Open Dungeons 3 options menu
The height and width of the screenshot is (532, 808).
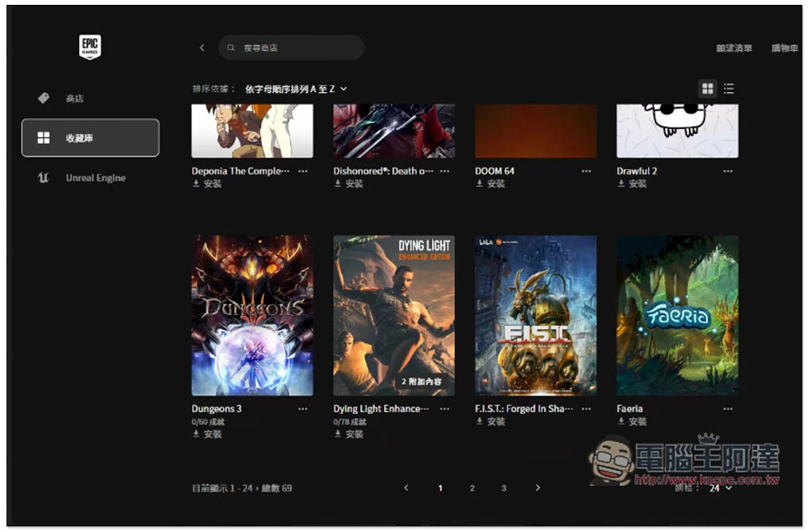[x=303, y=409]
